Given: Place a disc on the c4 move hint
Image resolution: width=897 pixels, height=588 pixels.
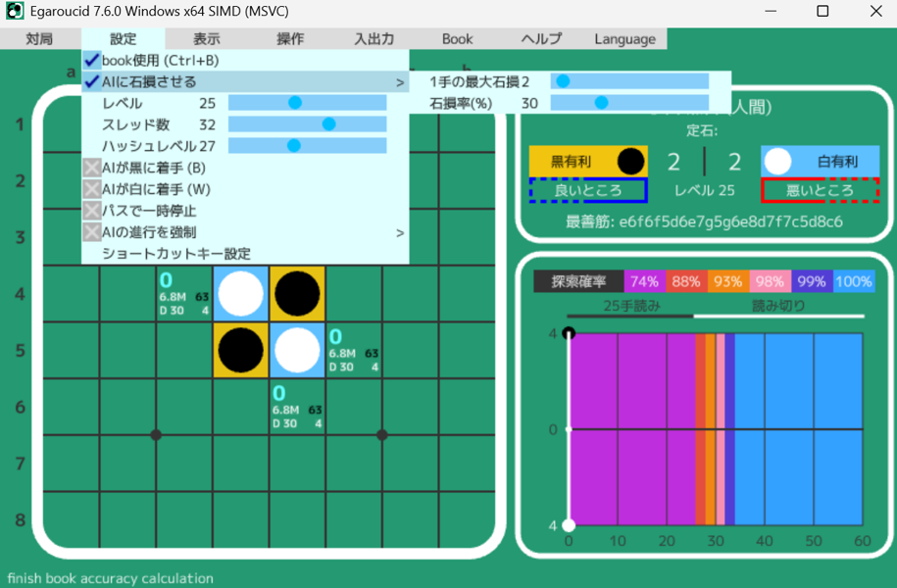Looking at the screenshot, I should [184, 293].
